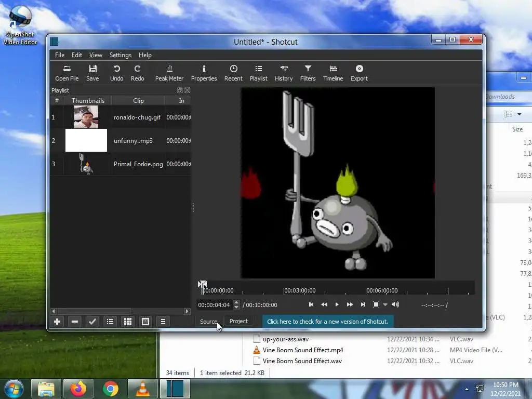Open the volume control
Viewport: 532px width, 399px height.
pos(395,304)
